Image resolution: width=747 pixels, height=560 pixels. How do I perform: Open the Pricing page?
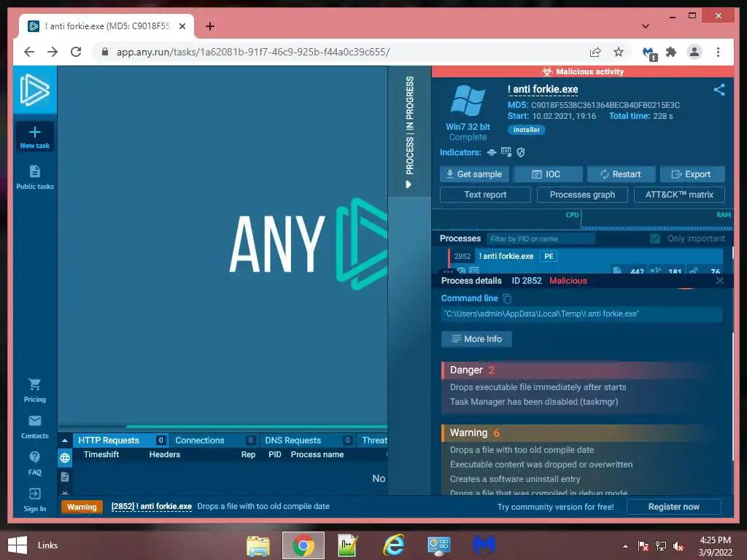coord(35,391)
